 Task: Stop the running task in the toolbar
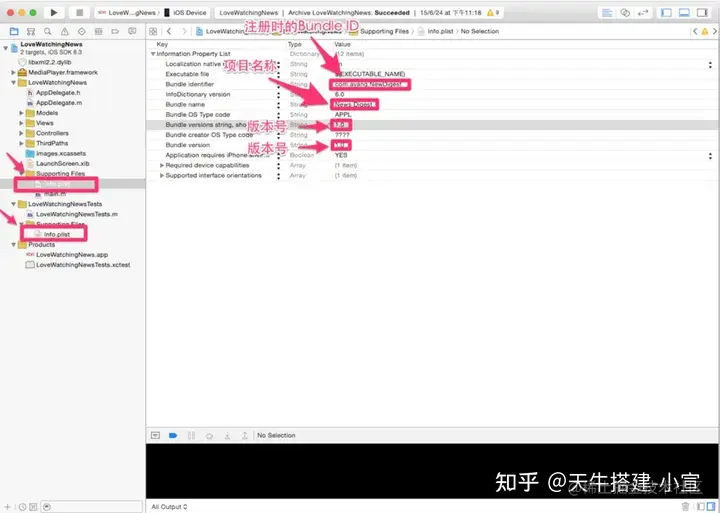pos(79,12)
